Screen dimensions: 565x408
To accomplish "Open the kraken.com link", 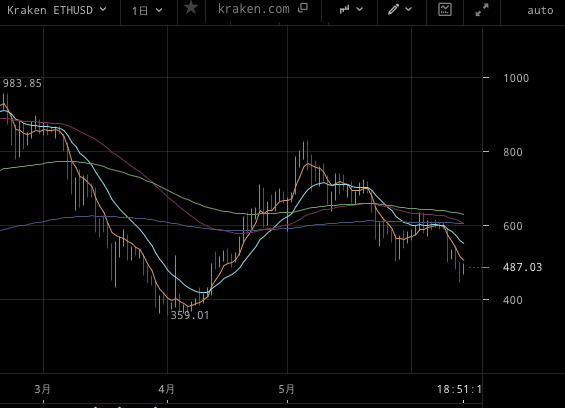I will coord(254,9).
